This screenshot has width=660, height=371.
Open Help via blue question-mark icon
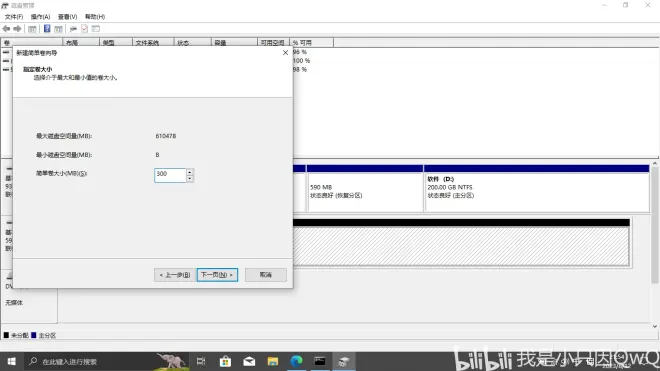click(x=47, y=29)
